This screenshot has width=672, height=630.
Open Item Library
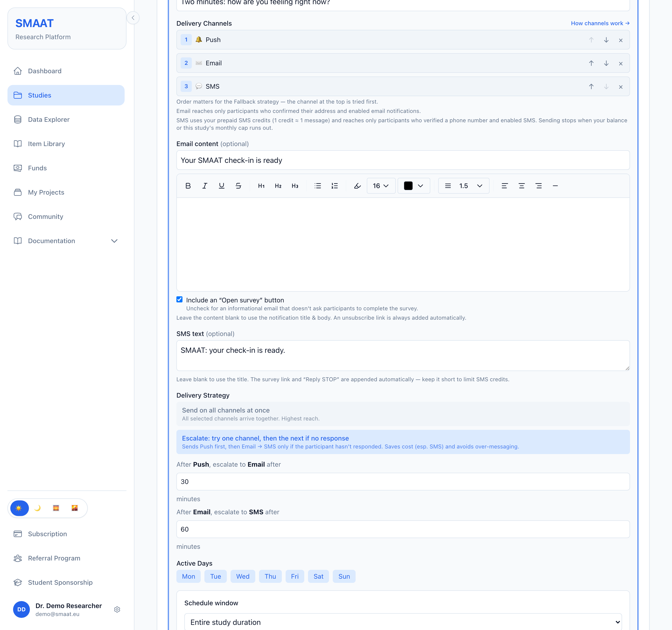coord(66,144)
